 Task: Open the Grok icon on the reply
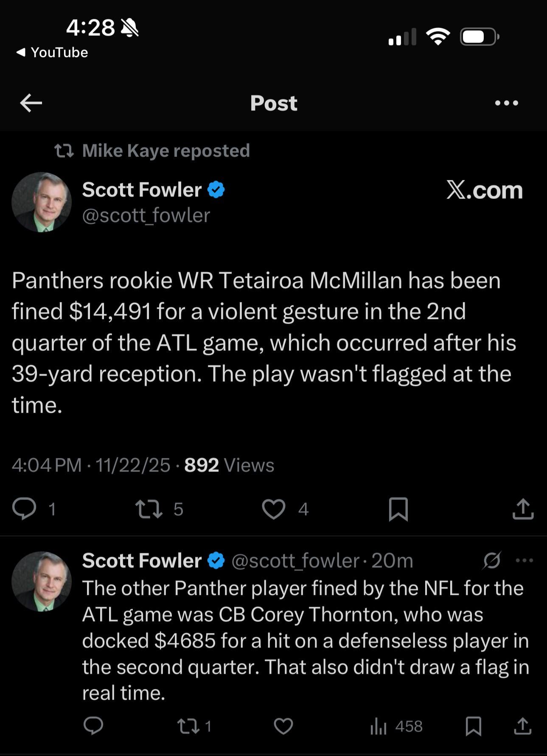coord(492,561)
